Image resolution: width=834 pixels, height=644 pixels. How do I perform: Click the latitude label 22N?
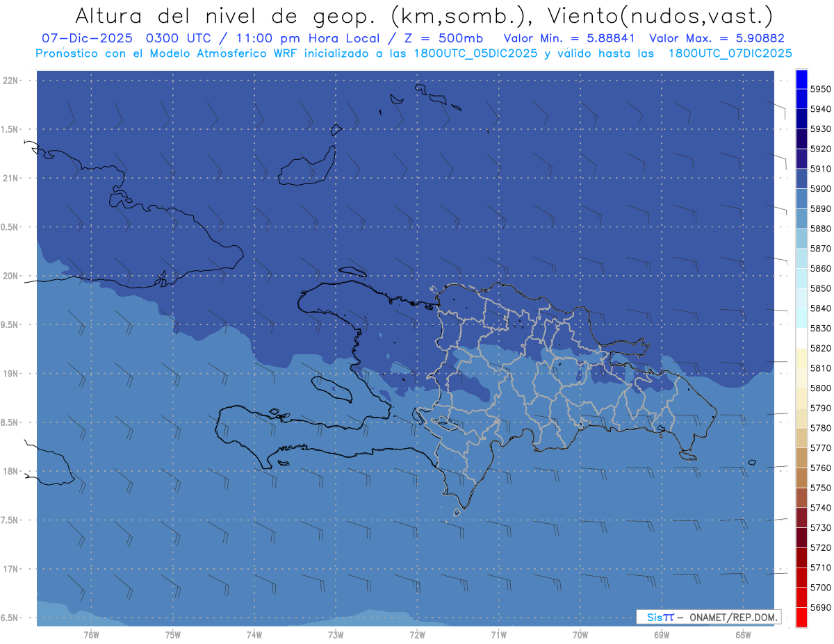(x=10, y=81)
